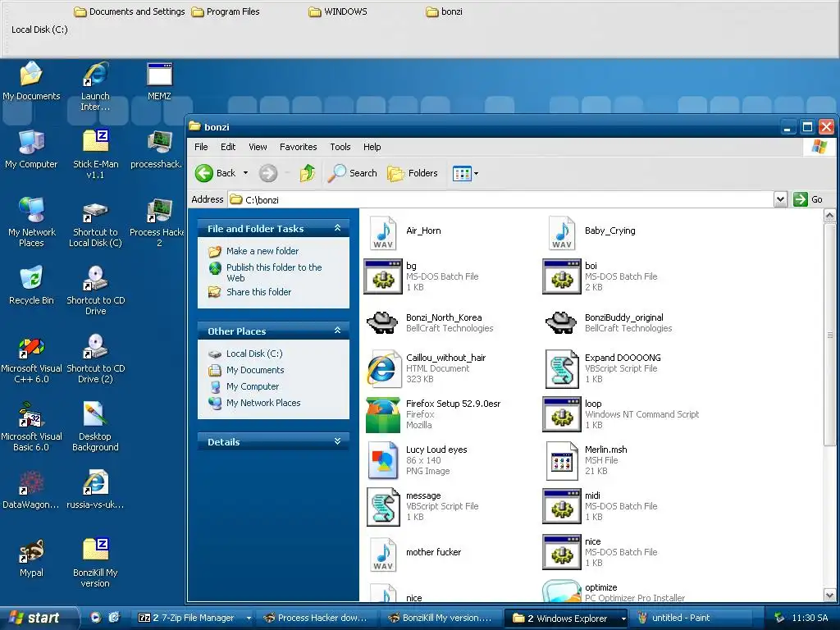Click the C:\bonzi address field
The height and width of the screenshot is (630, 840).
501,199
